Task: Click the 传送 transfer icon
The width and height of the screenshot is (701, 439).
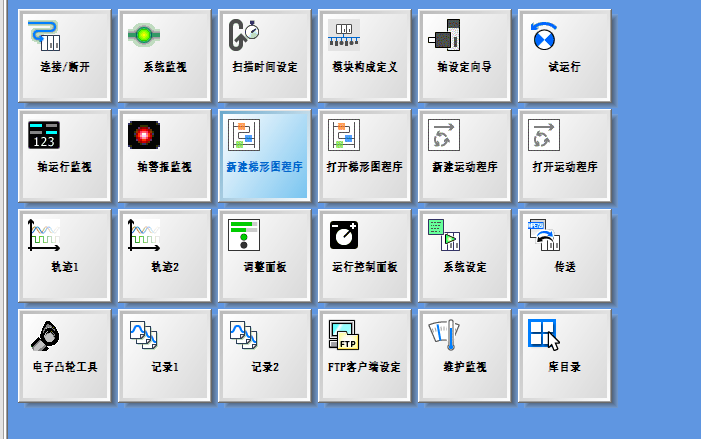Action: click(564, 254)
